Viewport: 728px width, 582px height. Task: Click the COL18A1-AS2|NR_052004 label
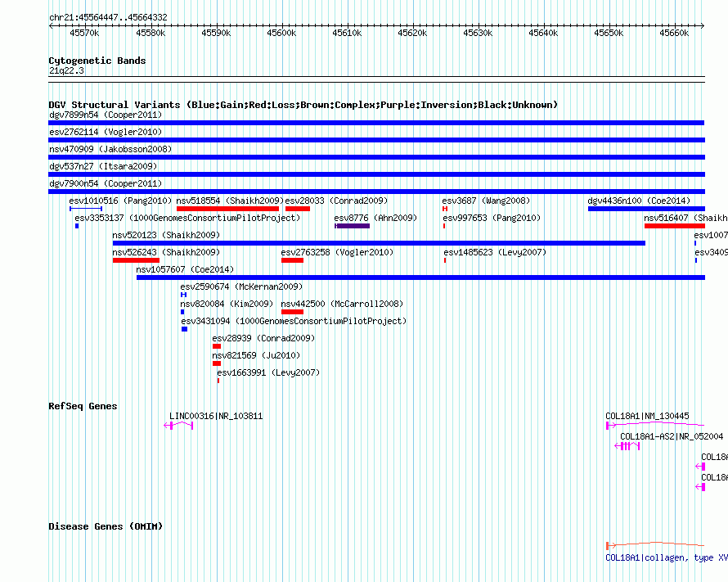click(x=672, y=436)
